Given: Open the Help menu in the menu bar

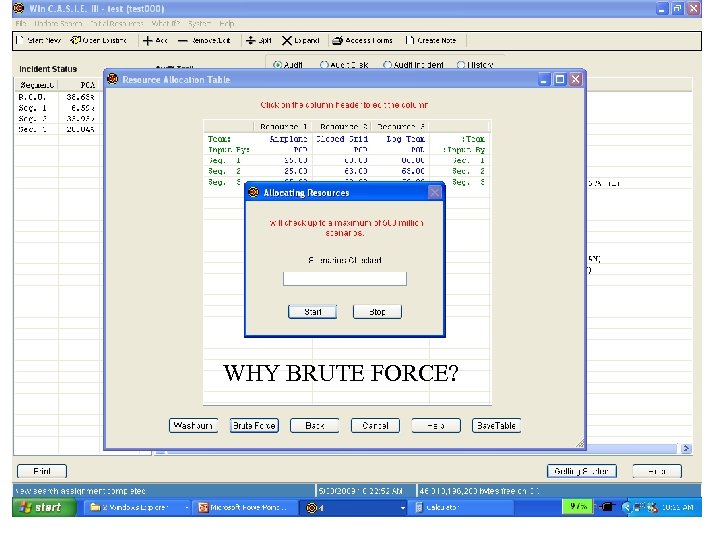Looking at the screenshot, I should (x=226, y=23).
